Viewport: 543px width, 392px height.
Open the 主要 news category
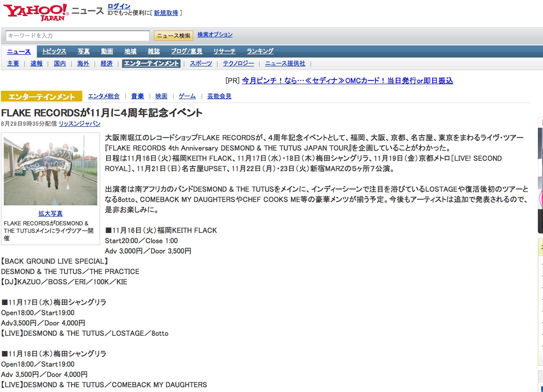(x=13, y=63)
